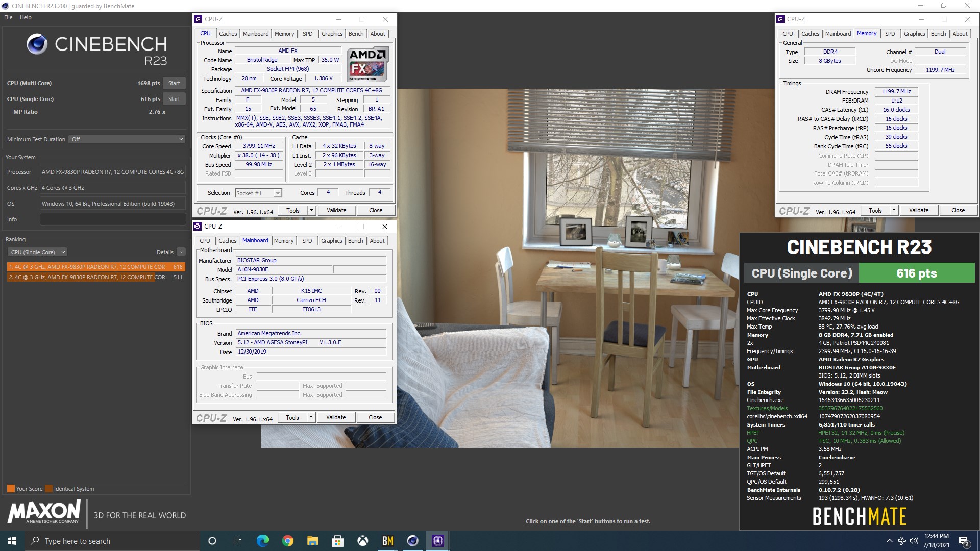Open Task View in the taskbar

click(x=237, y=541)
